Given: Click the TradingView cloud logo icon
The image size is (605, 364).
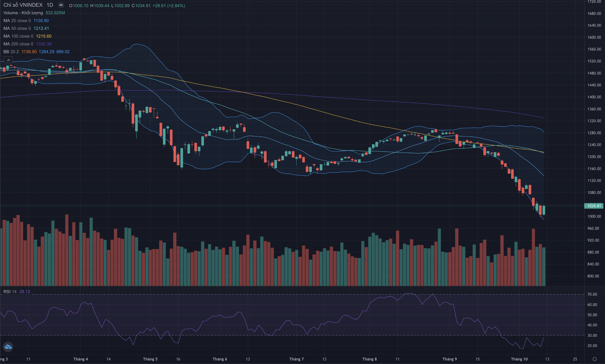Looking at the screenshot, I should coord(8,346).
